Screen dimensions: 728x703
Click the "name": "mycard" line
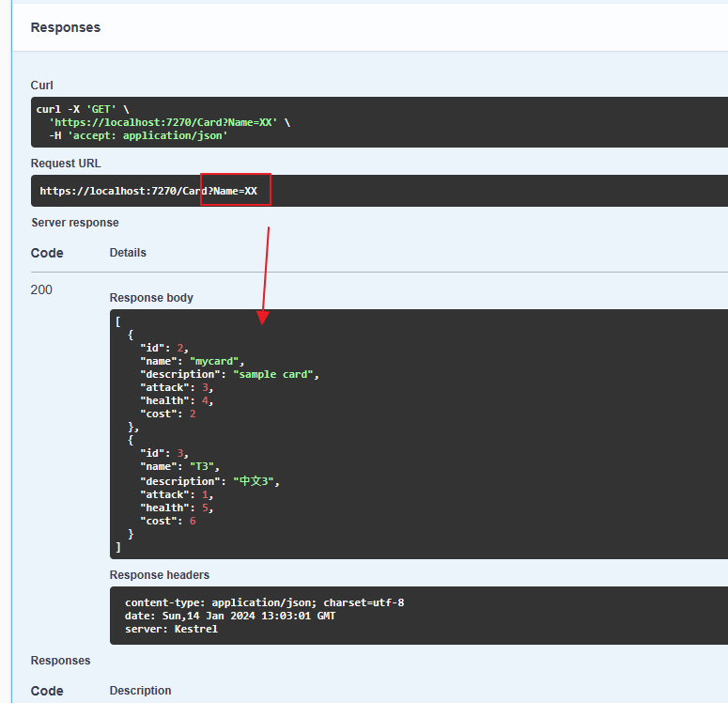[x=193, y=362]
